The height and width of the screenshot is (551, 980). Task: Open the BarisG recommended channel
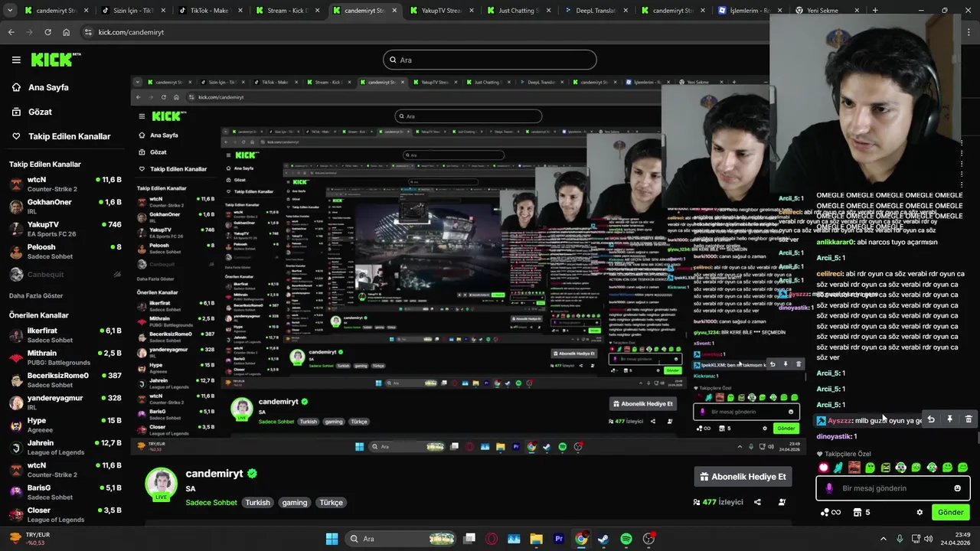click(65, 492)
